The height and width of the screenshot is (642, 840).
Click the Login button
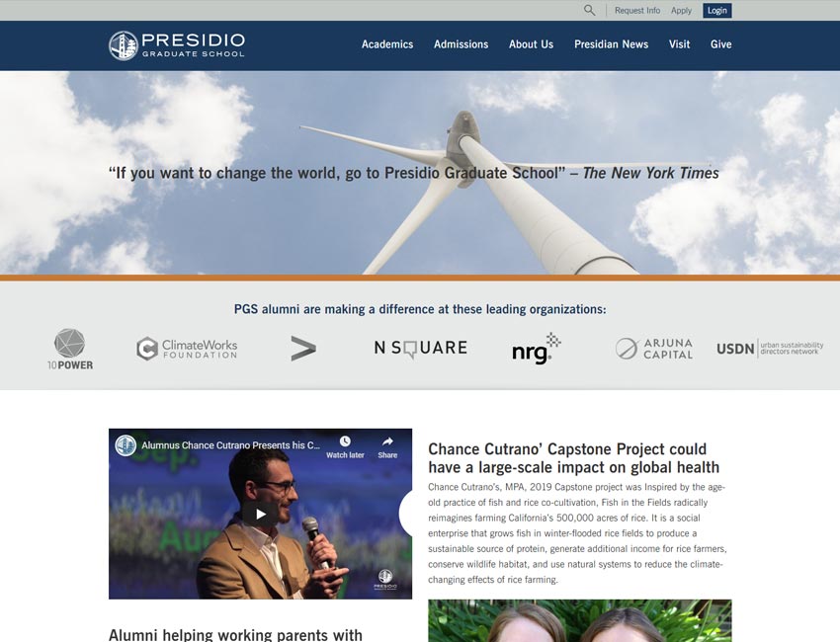tap(717, 11)
